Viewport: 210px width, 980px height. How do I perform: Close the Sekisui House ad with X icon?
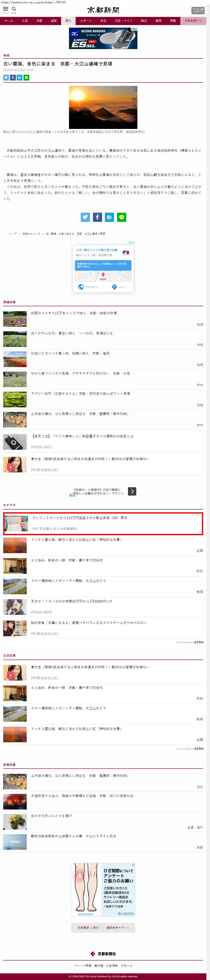tap(133, 243)
